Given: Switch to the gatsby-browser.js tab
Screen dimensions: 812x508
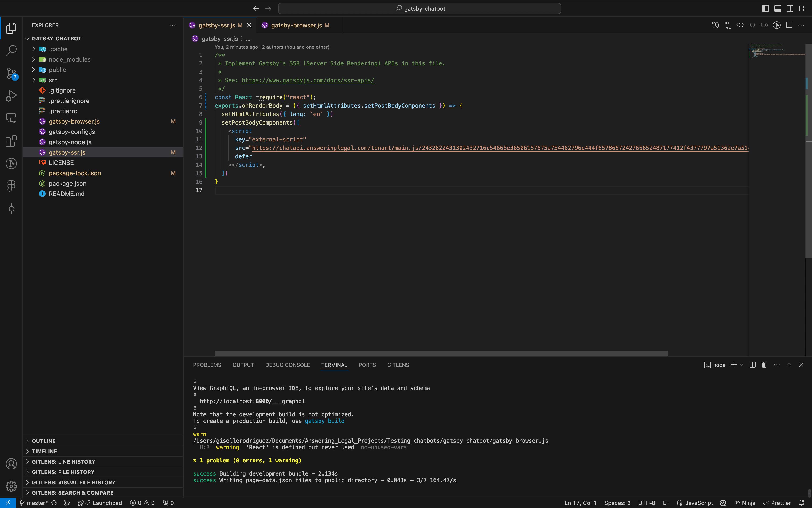Looking at the screenshot, I should pos(296,25).
